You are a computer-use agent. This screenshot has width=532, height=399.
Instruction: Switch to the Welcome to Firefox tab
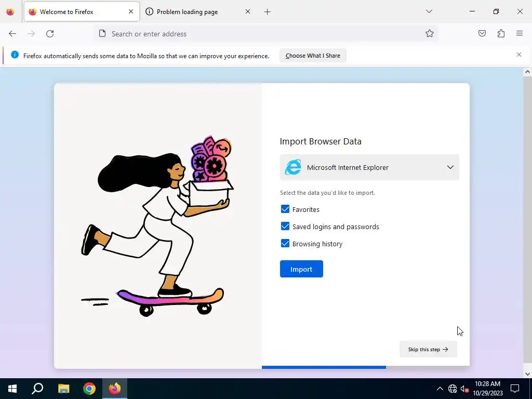pyautogui.click(x=82, y=12)
